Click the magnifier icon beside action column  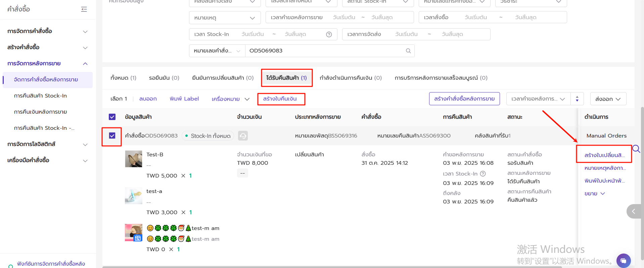pyautogui.click(x=636, y=149)
